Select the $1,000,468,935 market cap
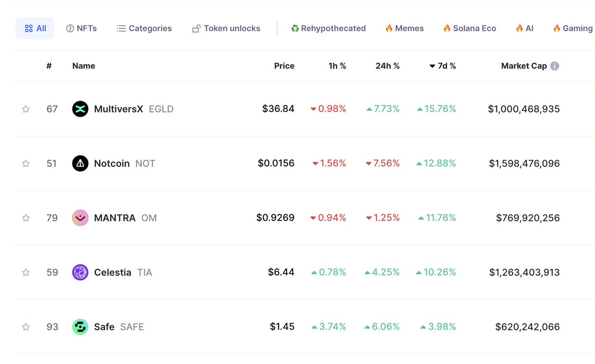The height and width of the screenshot is (364, 595). tap(524, 109)
